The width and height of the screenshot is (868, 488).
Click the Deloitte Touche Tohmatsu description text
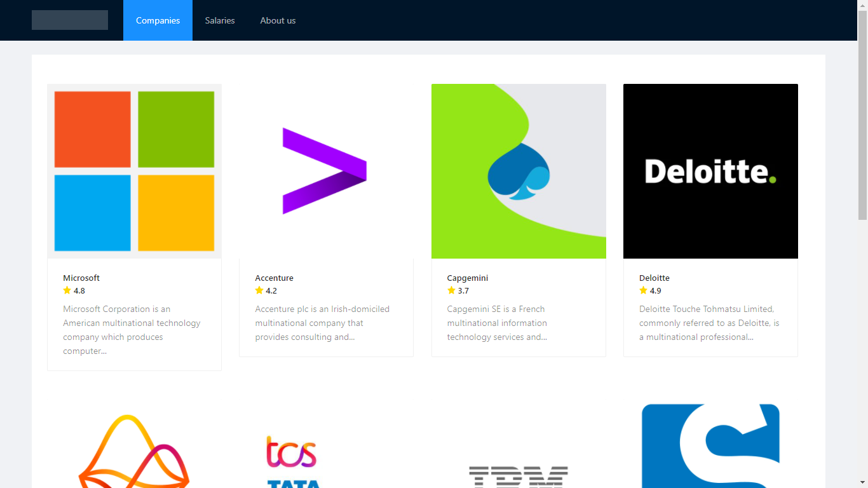click(709, 323)
